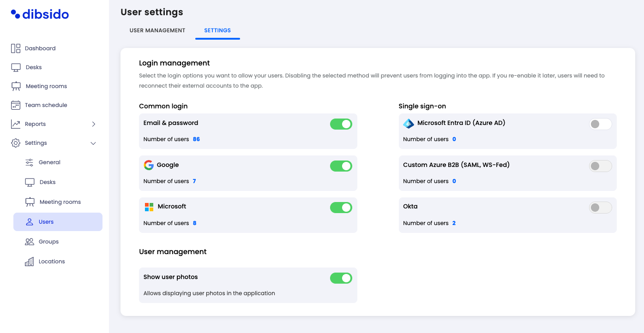Click the Groups people icon
644x333 pixels.
30,242
